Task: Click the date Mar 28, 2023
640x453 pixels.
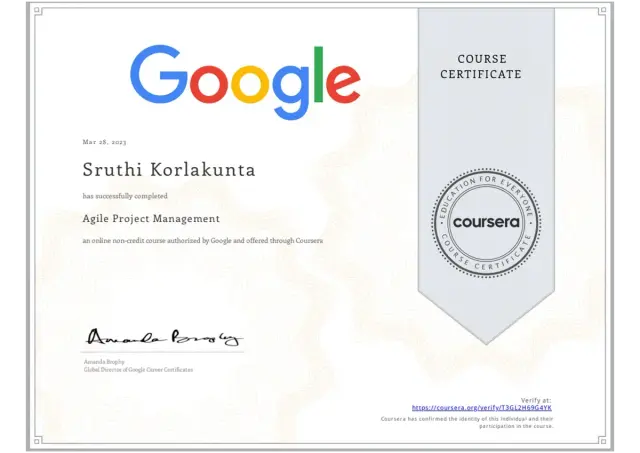Action: click(104, 143)
